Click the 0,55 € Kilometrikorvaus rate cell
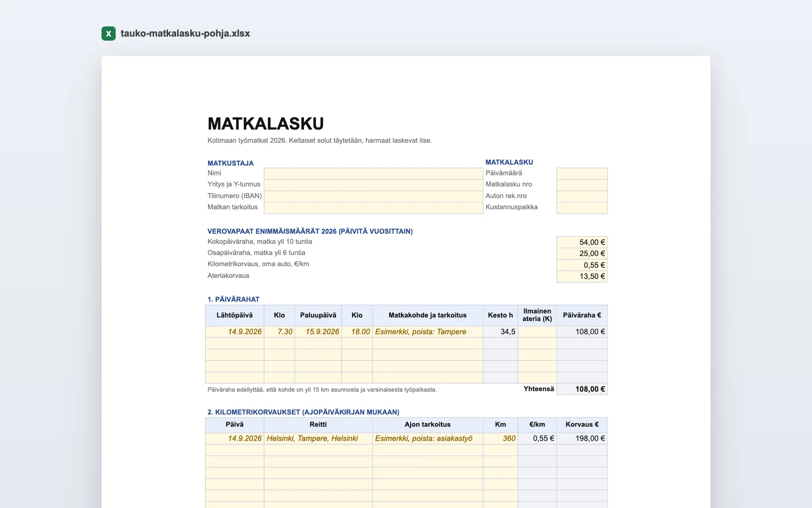 point(582,265)
